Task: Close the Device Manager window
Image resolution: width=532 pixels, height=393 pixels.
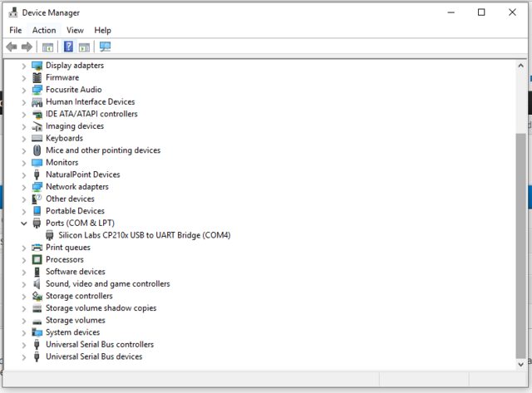Action: tap(512, 12)
